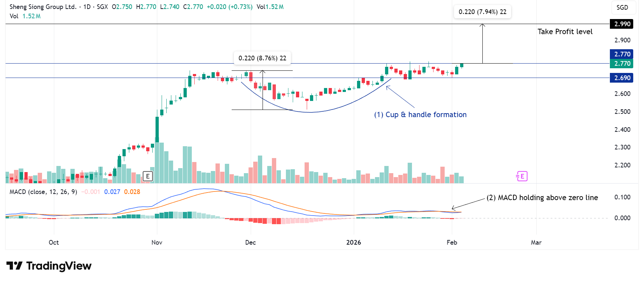The height and width of the screenshot is (282, 644).
Task: Select the 0.220 (7.94%) 22 measurement label
Action: [x=482, y=12]
